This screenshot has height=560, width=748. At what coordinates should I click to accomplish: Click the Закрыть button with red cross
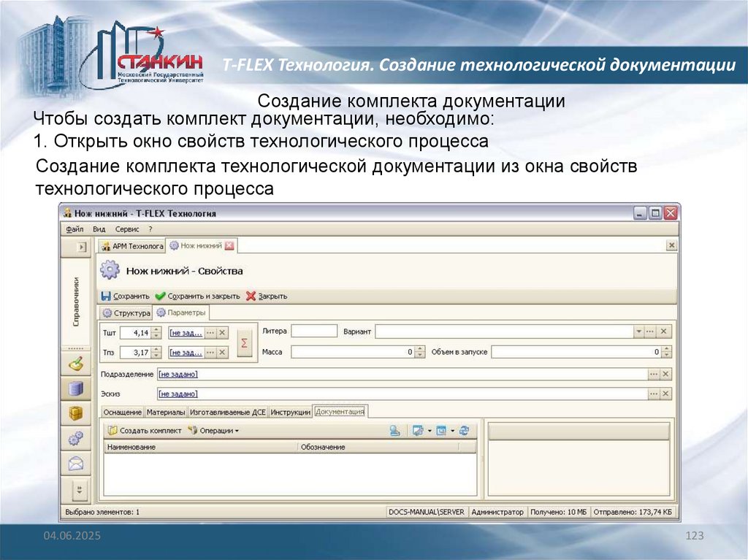[267, 296]
